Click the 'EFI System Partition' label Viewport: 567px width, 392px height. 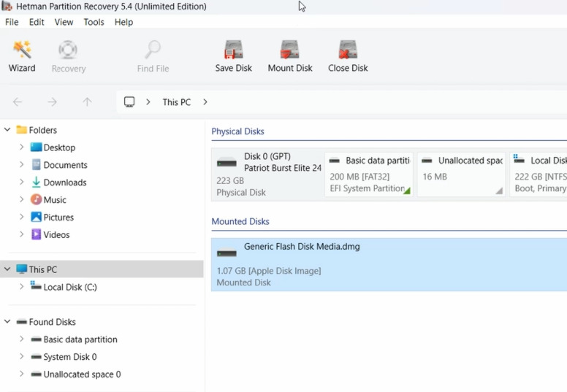pos(367,188)
